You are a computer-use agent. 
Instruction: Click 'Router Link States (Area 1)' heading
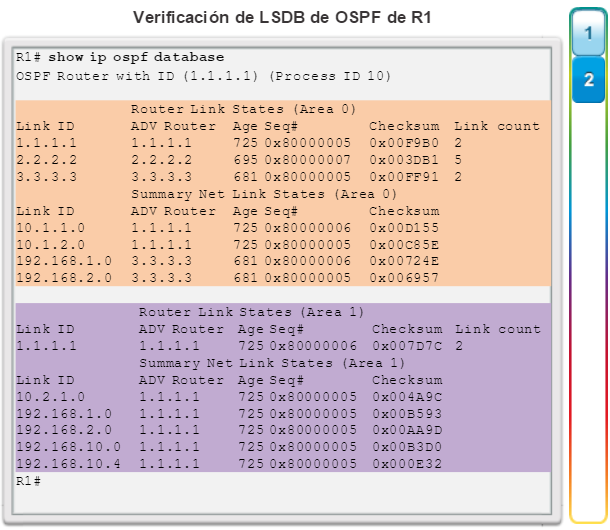click(251, 312)
